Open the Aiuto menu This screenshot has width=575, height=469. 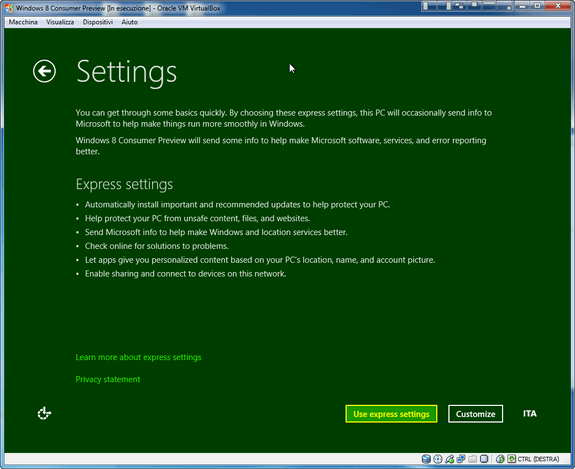pyautogui.click(x=129, y=22)
